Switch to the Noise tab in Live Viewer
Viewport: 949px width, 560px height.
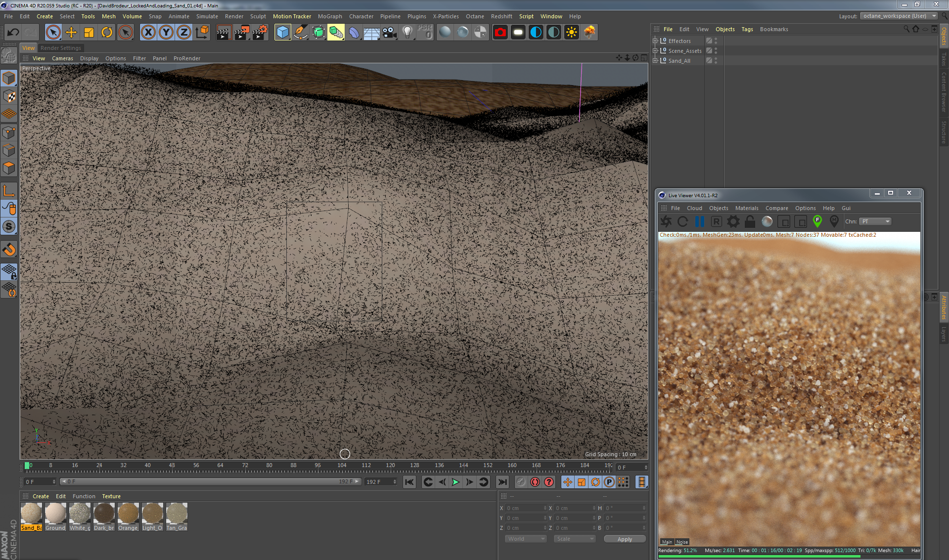pos(682,542)
